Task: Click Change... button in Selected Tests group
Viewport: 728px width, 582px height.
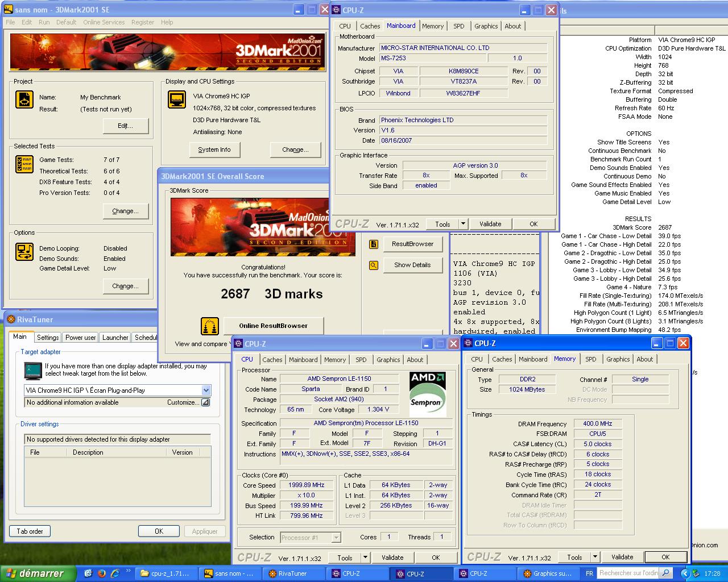Action: coord(126,211)
